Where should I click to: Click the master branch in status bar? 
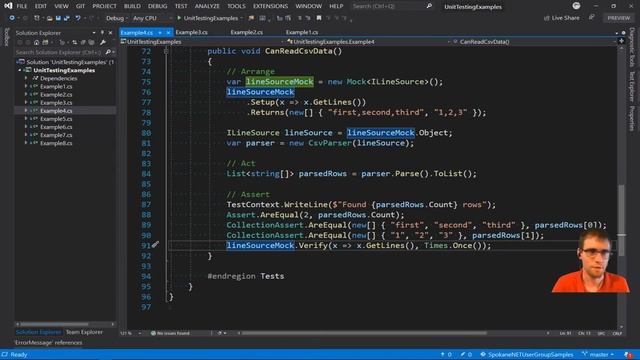[598, 355]
